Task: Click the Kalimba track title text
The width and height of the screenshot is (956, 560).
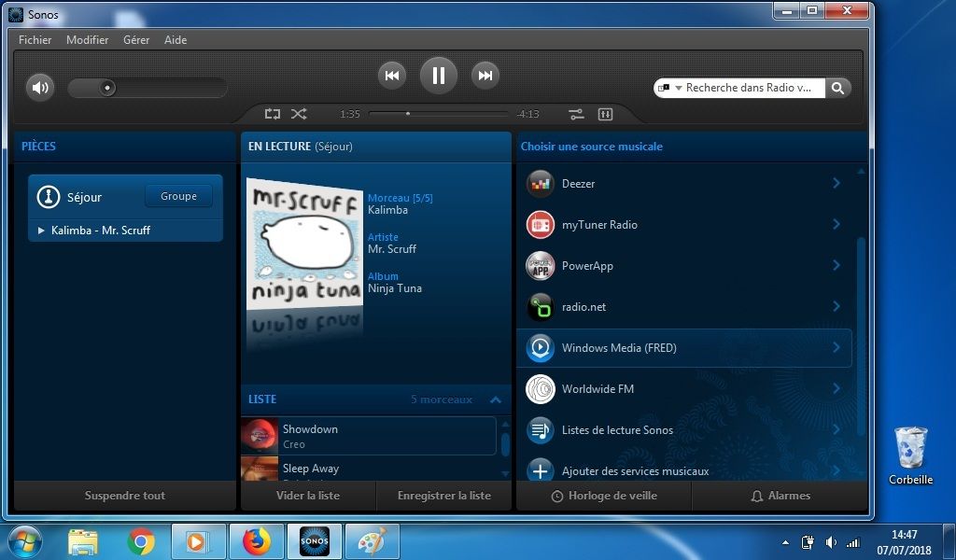Action: (x=387, y=210)
